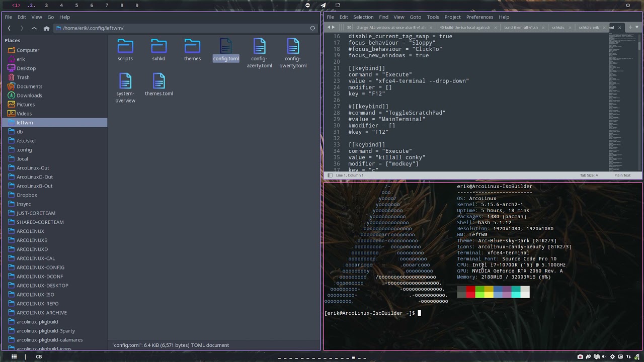Open the launcher grid icon in bottom bar

(14, 356)
